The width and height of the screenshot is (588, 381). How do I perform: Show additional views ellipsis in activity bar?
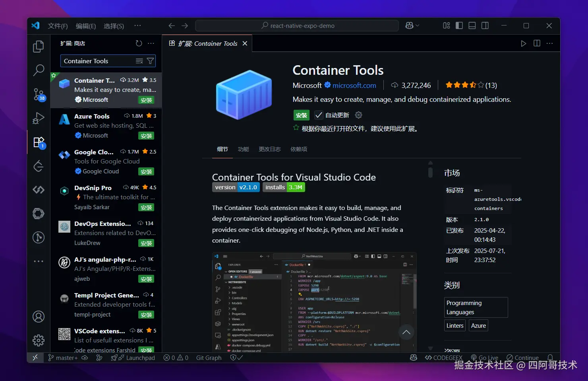[39, 261]
